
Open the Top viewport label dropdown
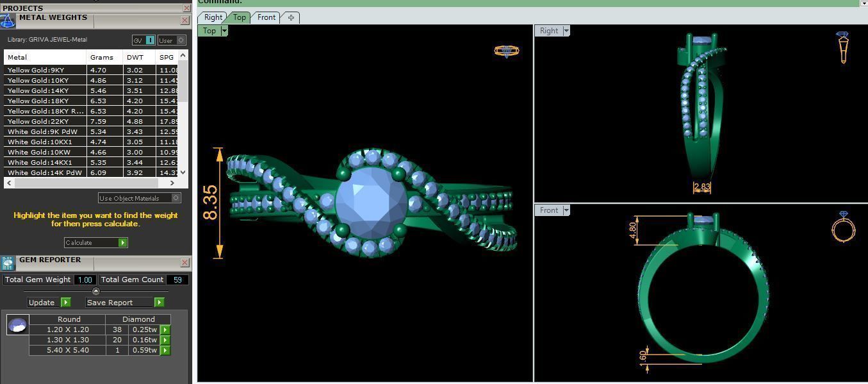(x=224, y=31)
